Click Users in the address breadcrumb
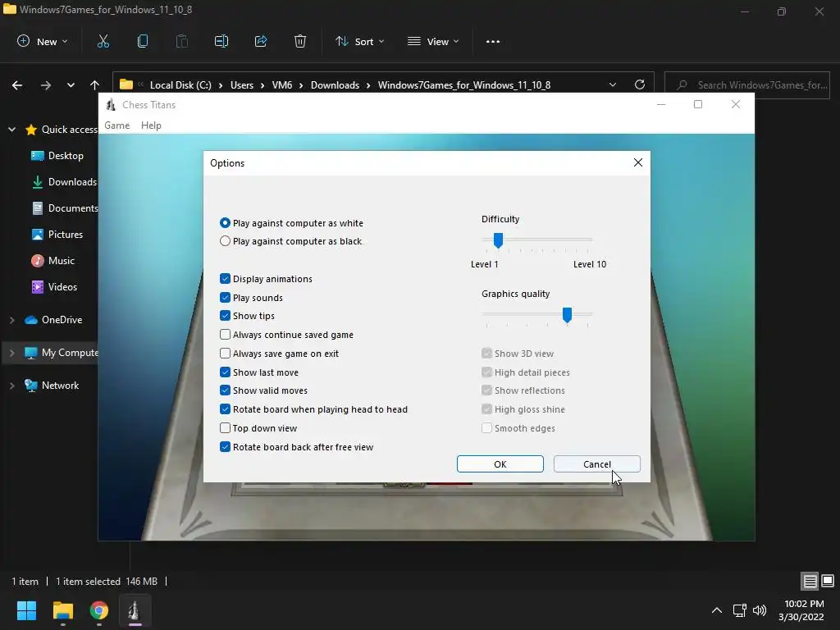 242,85
